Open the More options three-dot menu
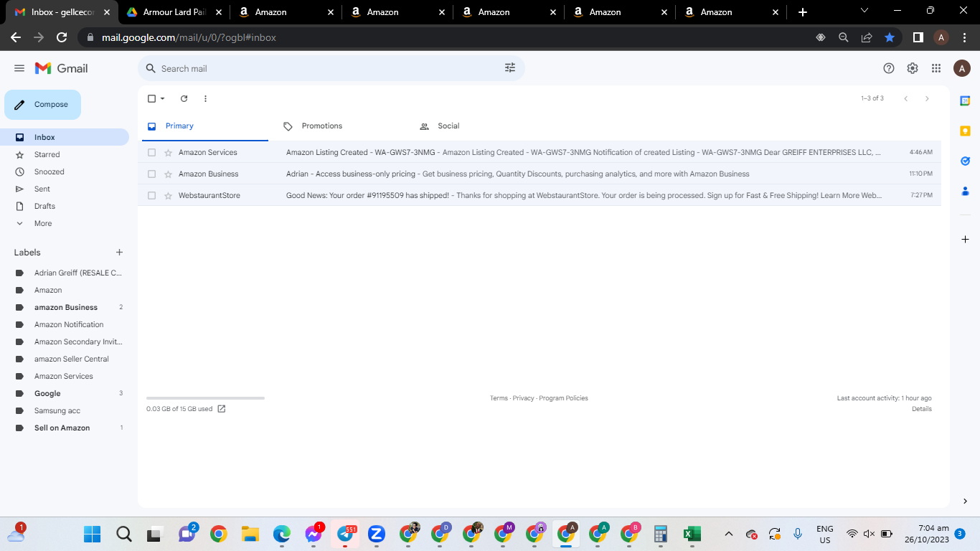Screen dimensions: 980x551 pyautogui.click(x=205, y=98)
